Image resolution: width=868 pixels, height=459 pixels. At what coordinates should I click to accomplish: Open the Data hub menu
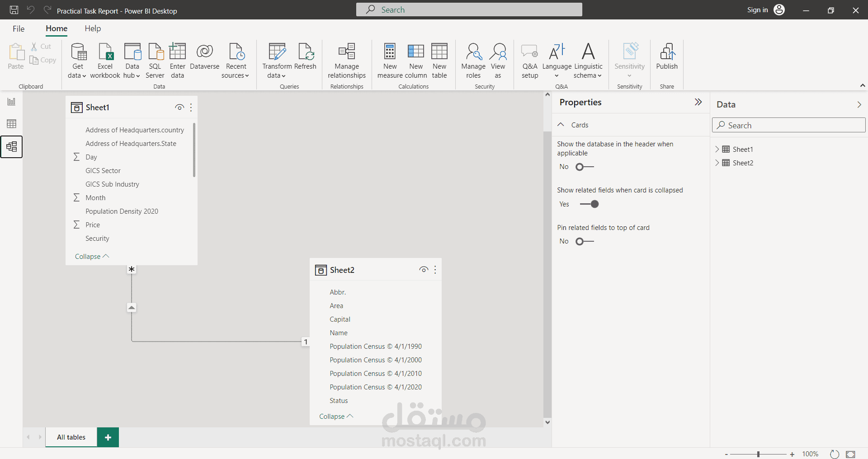coord(132,61)
